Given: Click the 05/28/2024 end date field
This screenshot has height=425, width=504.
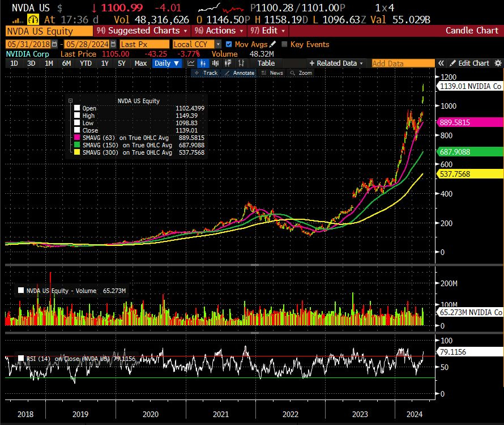Looking at the screenshot, I should click(x=87, y=44).
